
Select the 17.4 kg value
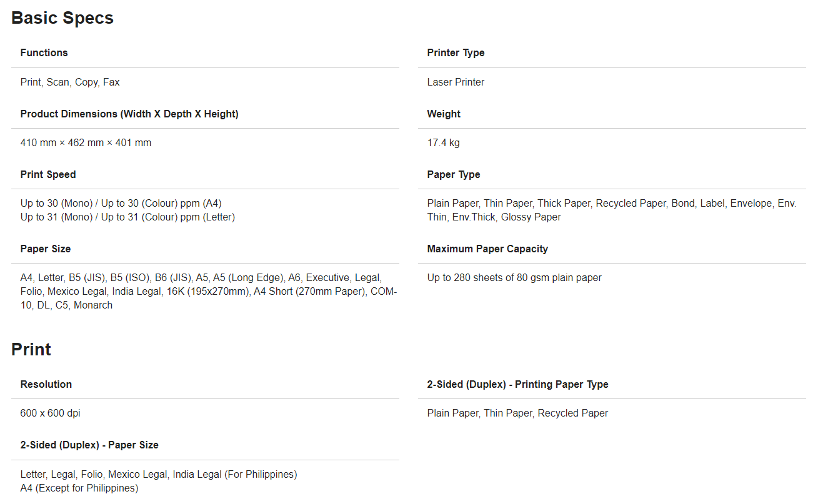point(443,143)
